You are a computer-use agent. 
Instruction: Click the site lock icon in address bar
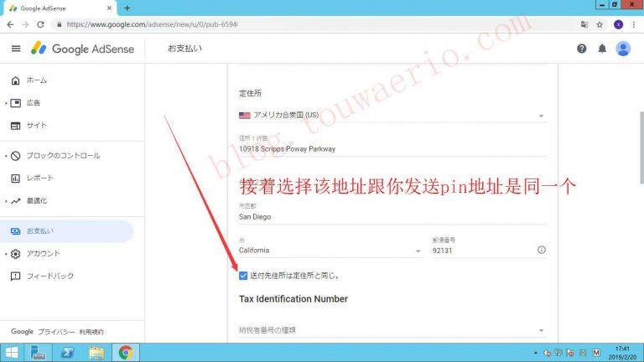point(60,24)
